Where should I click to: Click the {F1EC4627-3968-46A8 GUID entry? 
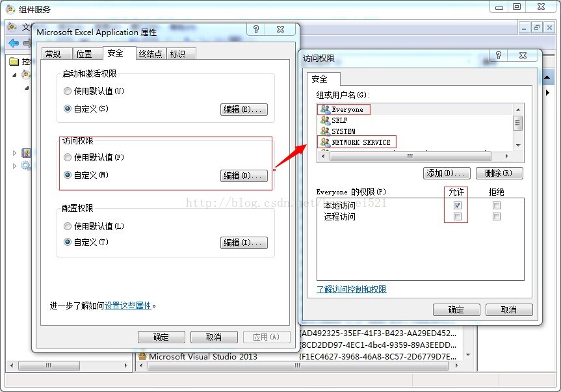coord(378,356)
